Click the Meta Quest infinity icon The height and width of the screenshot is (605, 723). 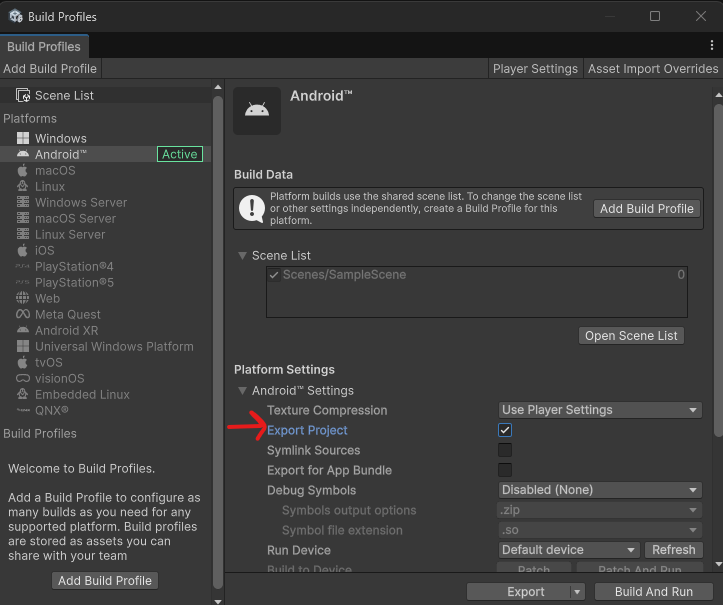(23, 314)
